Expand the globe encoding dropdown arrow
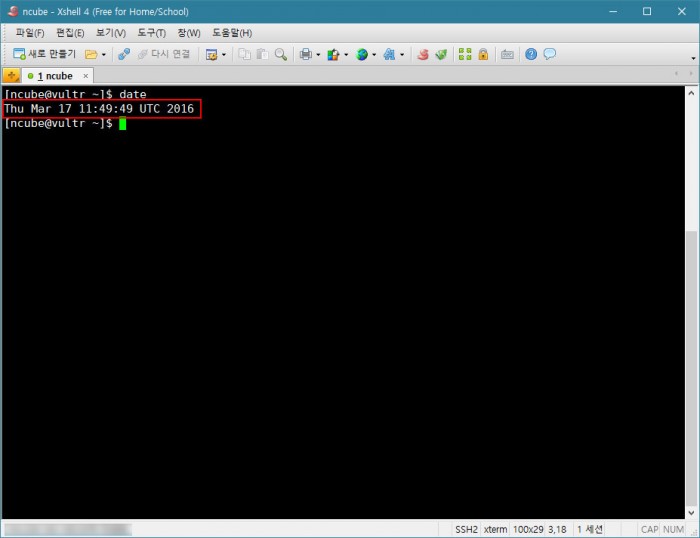Screen dimensions: 700x538 point(374,55)
